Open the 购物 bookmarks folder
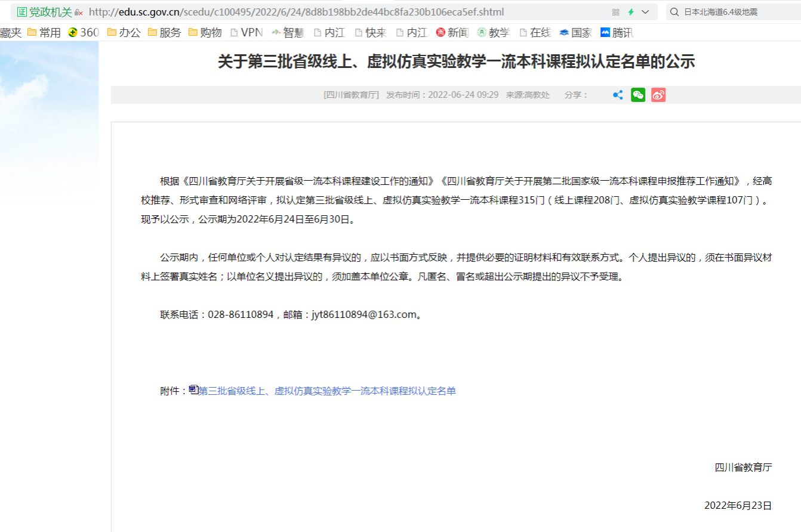Viewport: 801px width, 532px height. click(205, 33)
